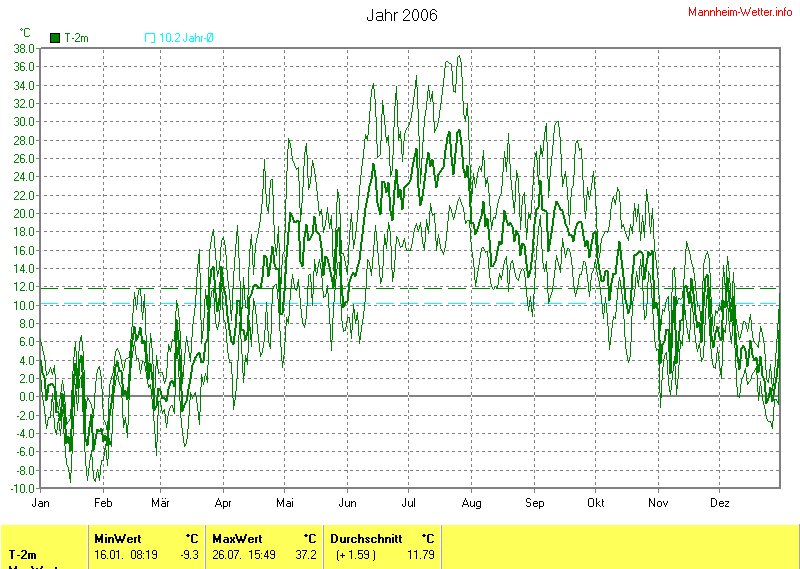Click the minimum value -9.3 in the table
Screen dimensions: 800x569
pos(187,554)
